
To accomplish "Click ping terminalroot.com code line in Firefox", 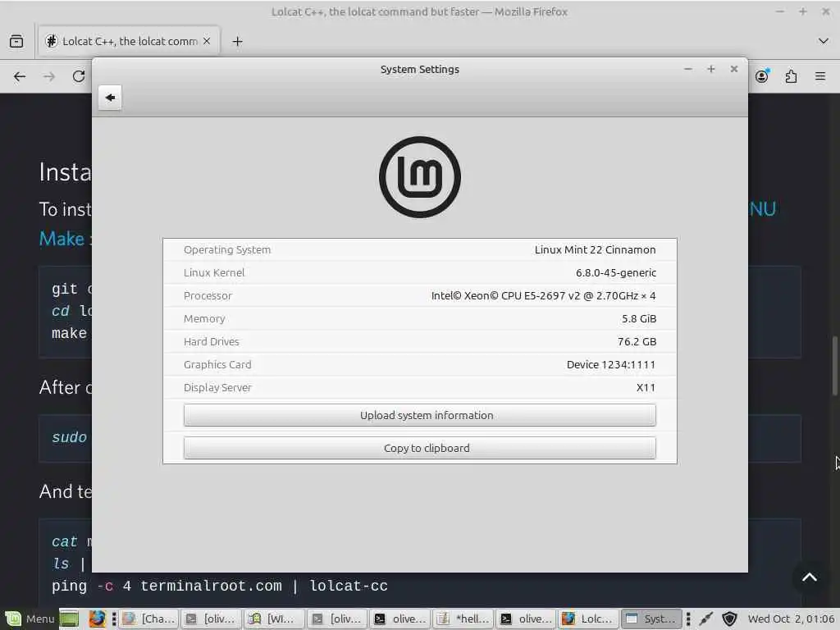I will (x=220, y=586).
